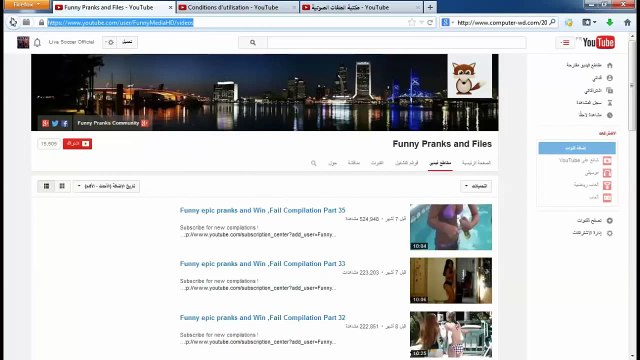The image size is (640, 360).
Task: Reload the page with the refresh icon
Action: click(x=430, y=22)
